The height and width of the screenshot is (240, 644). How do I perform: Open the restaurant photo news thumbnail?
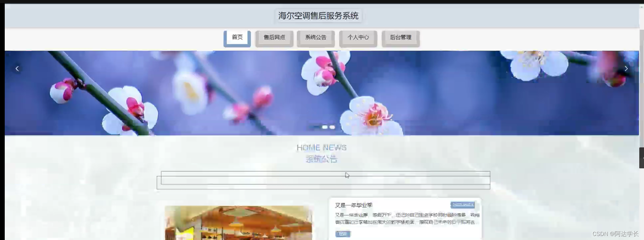238,223
